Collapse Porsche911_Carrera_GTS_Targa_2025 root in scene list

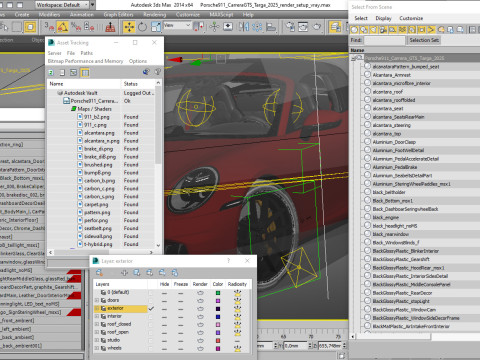tap(353, 58)
